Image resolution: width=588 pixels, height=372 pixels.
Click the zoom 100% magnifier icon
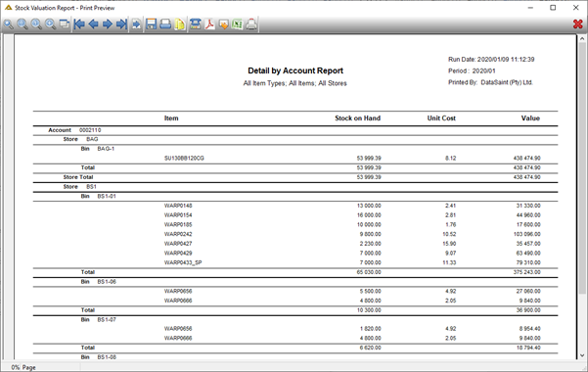pos(36,24)
